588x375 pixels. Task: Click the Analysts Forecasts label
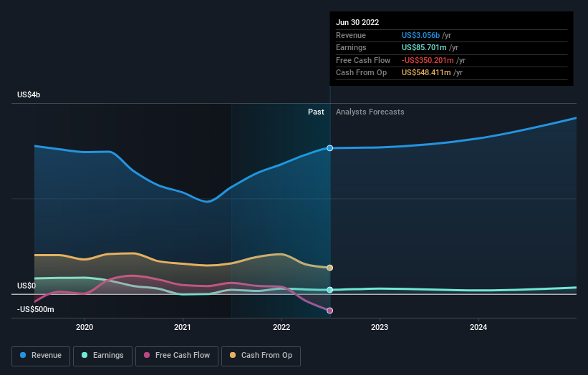(370, 112)
